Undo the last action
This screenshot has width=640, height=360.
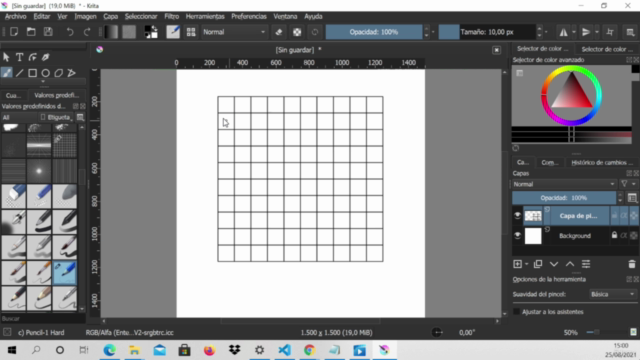pyautogui.click(x=70, y=32)
